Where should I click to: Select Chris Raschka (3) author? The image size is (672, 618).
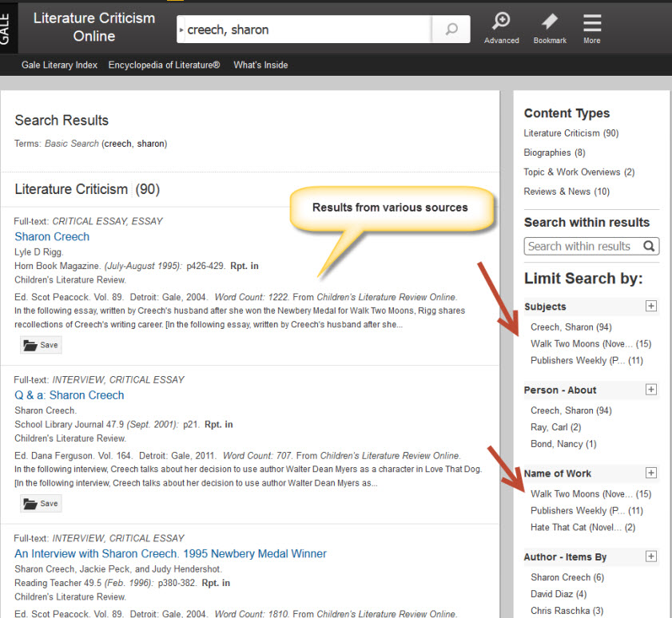click(567, 611)
